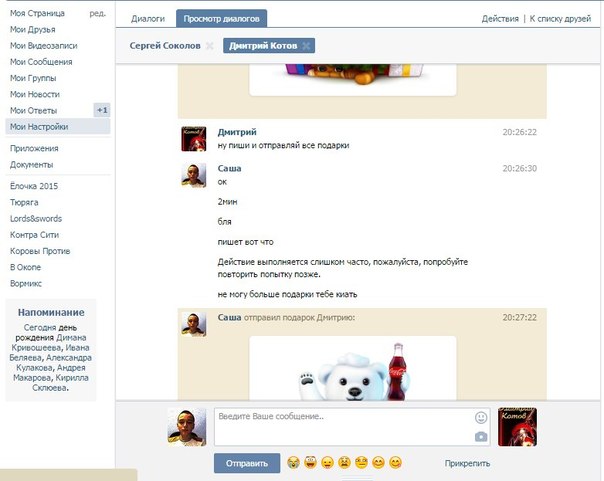Close the Сергей Соколов dialog tab
Viewport: 604px width, 481px height.
pyautogui.click(x=210, y=46)
